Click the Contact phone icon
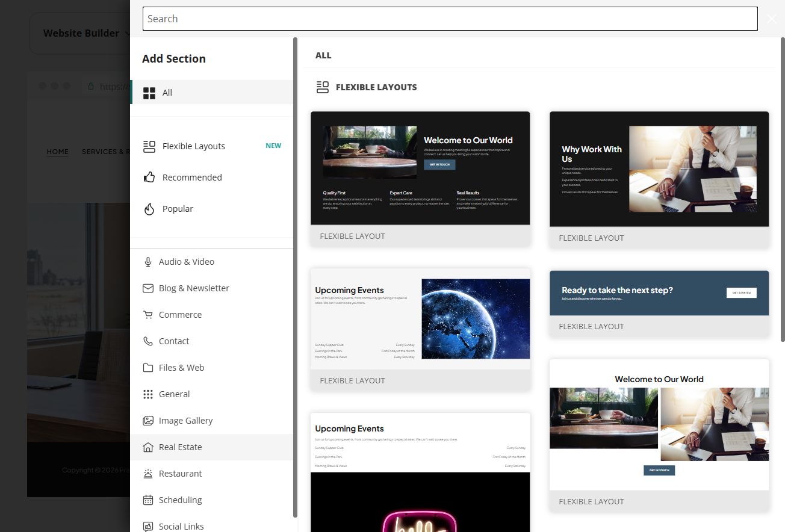Viewport: 785px width, 532px height. [148, 341]
